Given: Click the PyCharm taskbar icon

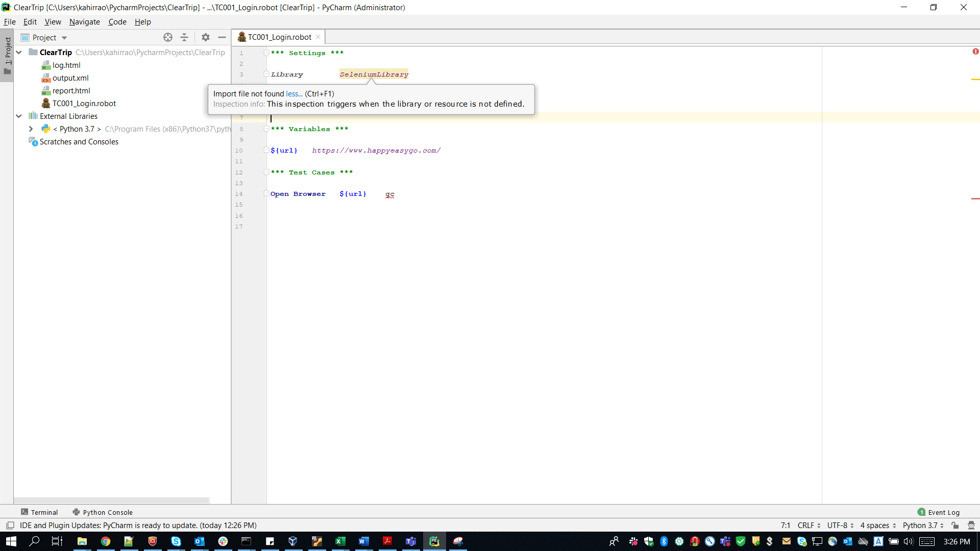Looking at the screenshot, I should [434, 541].
